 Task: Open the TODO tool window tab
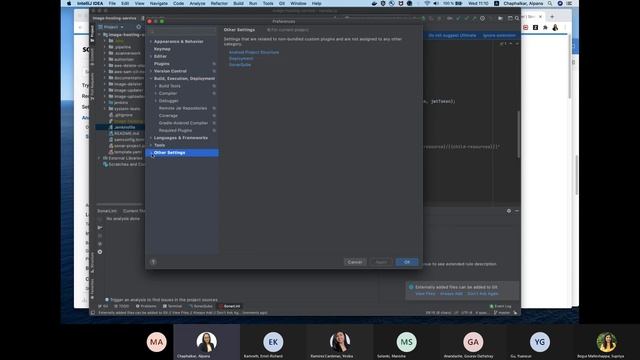point(121,306)
